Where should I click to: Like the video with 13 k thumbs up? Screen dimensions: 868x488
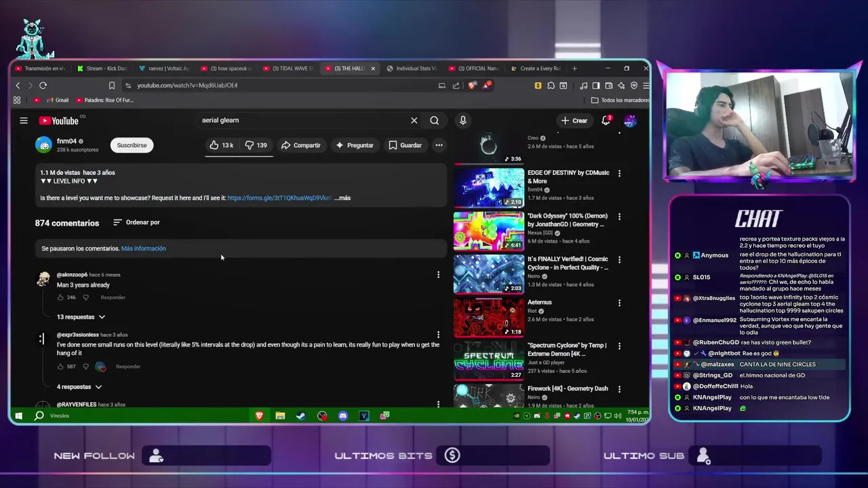[x=221, y=145]
